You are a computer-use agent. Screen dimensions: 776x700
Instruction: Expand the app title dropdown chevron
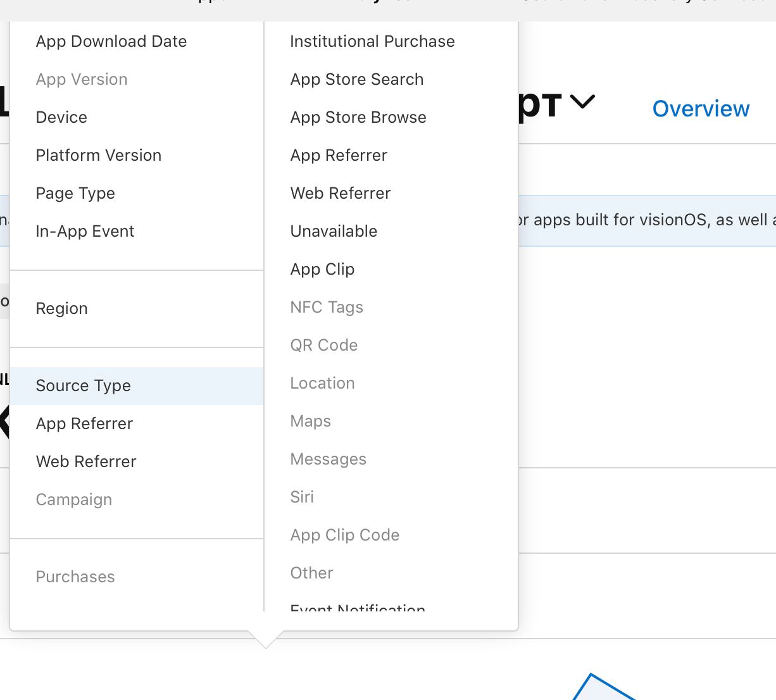click(x=582, y=101)
